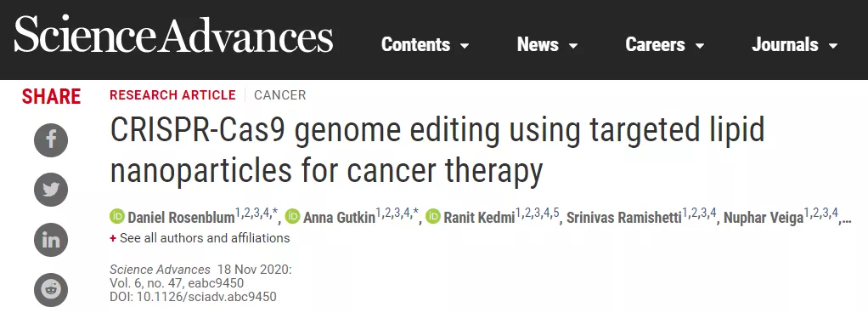Go to Science Advances home logo
868x313 pixels.
173,34
